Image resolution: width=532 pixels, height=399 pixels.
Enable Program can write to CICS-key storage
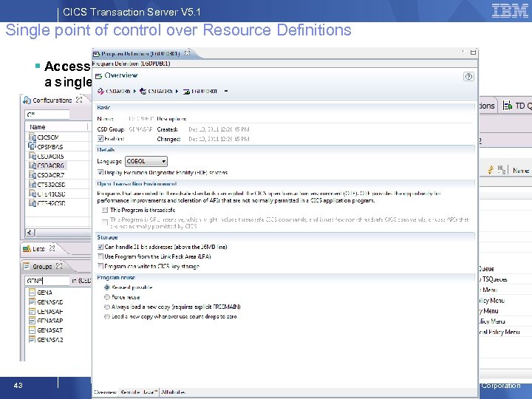click(100, 266)
